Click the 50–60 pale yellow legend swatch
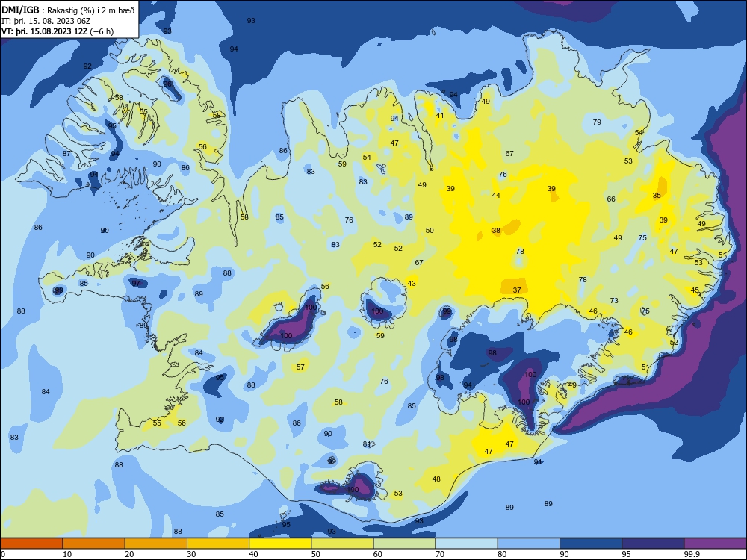This screenshot has width=747, height=560. tap(342, 544)
